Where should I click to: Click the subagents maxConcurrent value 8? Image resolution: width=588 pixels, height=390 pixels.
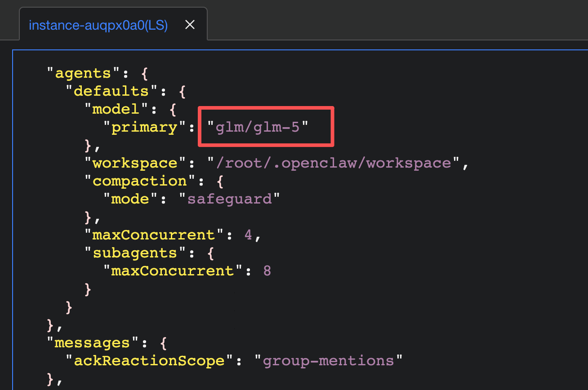pyautogui.click(x=267, y=270)
